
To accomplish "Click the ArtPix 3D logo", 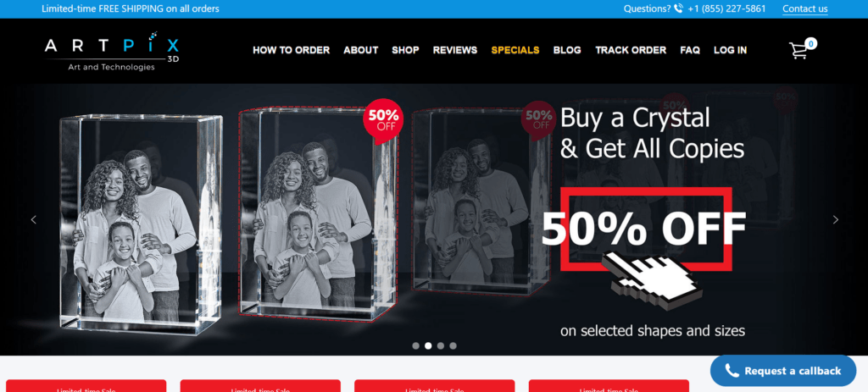I will 112,52.
